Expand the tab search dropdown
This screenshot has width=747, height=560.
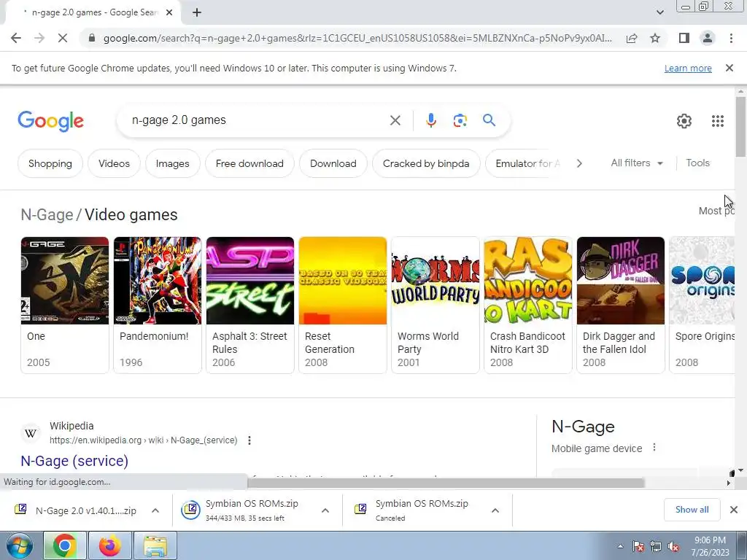pyautogui.click(x=659, y=12)
